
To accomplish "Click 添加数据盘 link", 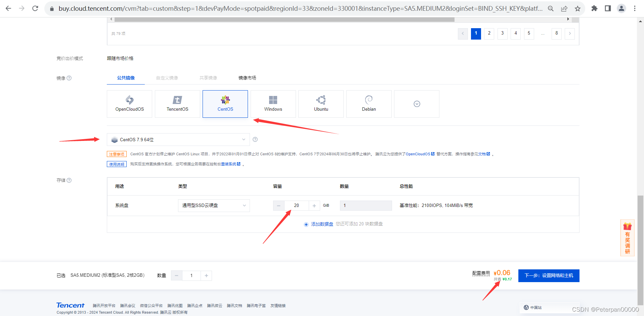I will pyautogui.click(x=322, y=224).
